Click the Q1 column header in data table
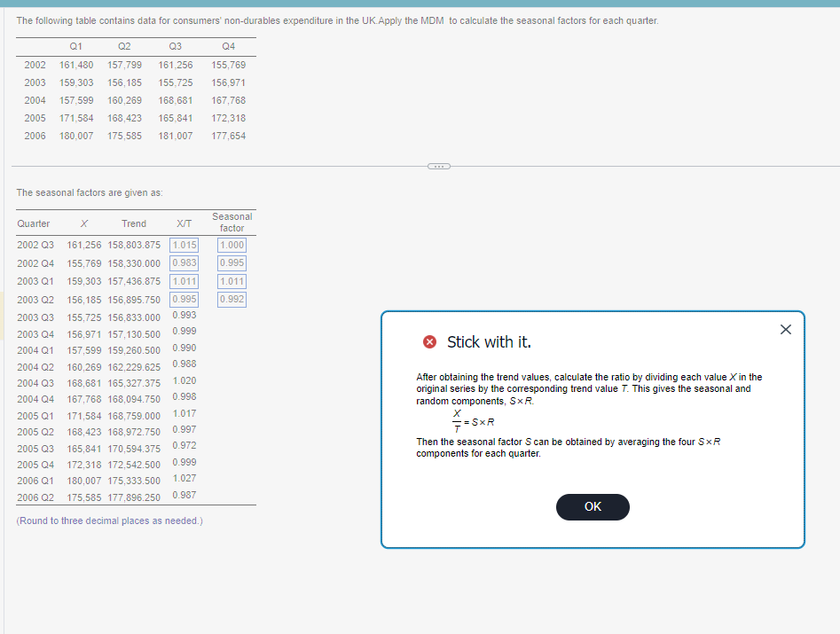Screen dimensions: 840x634 pyautogui.click(x=76, y=47)
